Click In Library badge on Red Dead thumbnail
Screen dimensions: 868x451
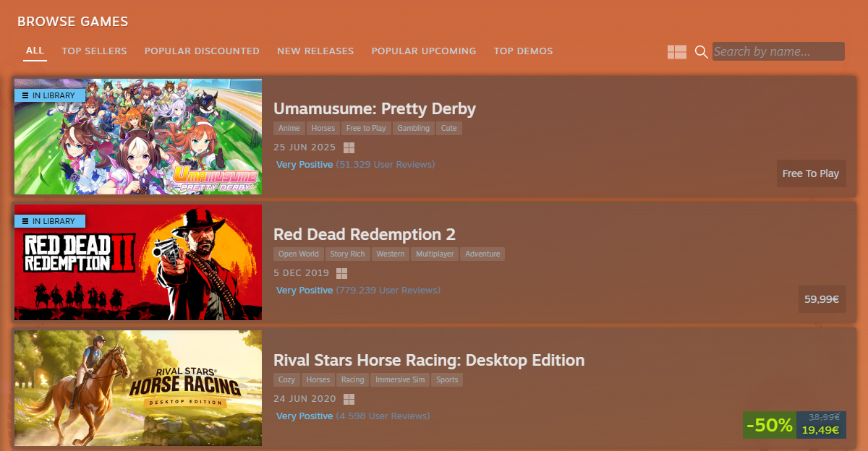click(x=50, y=221)
